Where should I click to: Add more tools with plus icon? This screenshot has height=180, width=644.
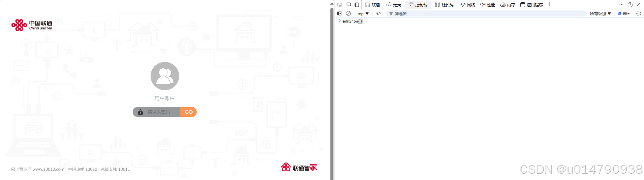point(550,4)
